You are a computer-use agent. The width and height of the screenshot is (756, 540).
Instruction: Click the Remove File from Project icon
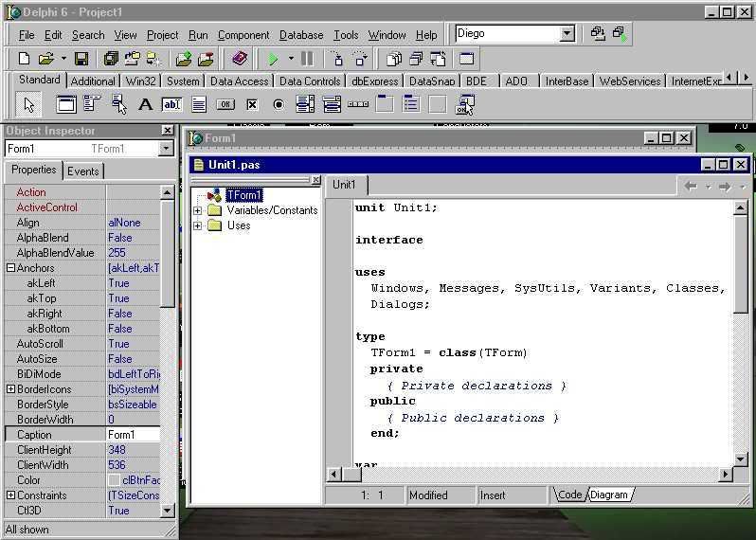click(x=205, y=59)
